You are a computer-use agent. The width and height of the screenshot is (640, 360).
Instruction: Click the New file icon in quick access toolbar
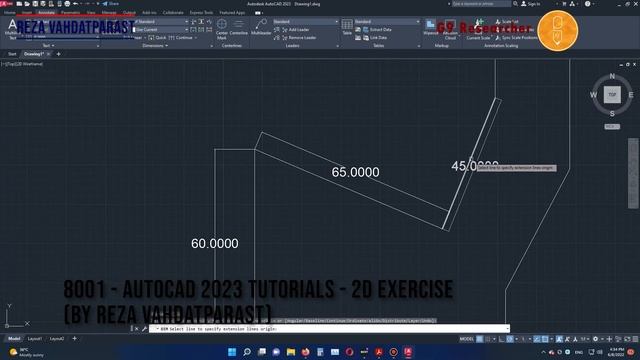pyautogui.click(x=19, y=4)
